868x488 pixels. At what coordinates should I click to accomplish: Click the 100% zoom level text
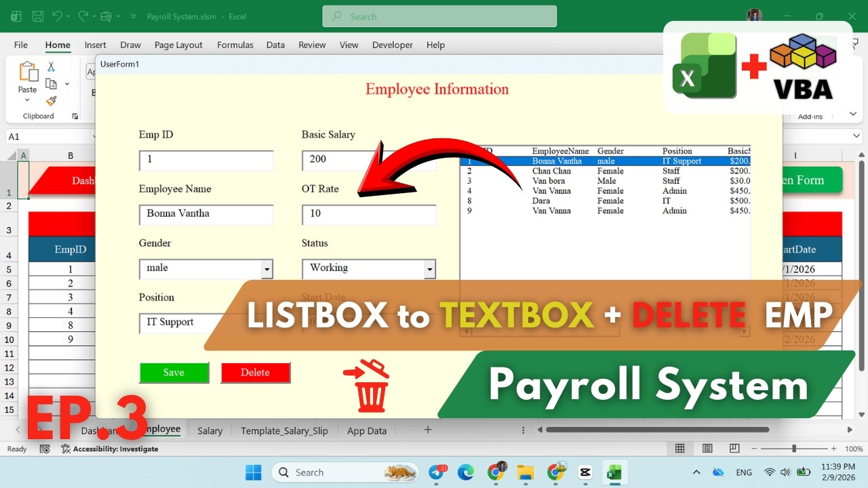tap(854, 449)
